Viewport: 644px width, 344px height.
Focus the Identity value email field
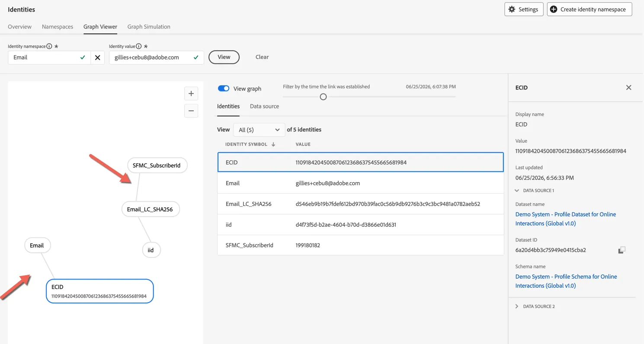(157, 58)
